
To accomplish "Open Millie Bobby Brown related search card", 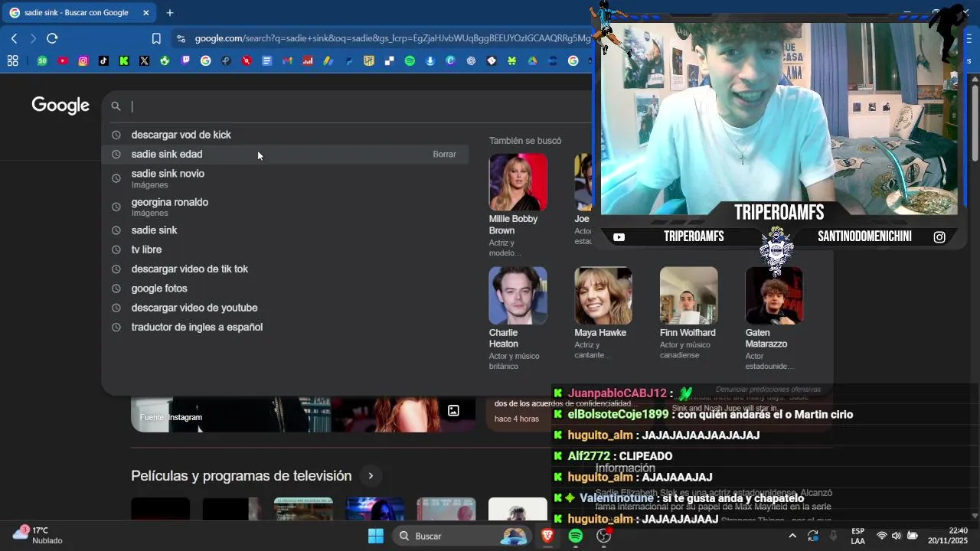I will tap(518, 205).
